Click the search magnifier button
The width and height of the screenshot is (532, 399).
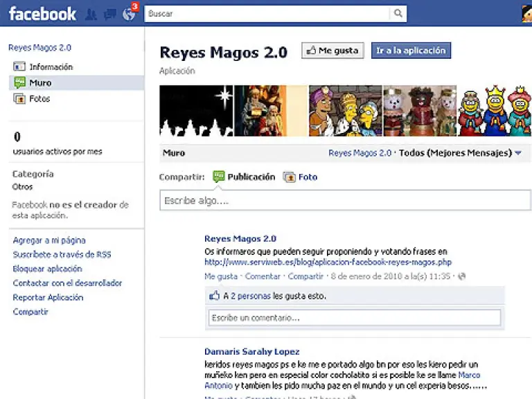click(x=398, y=14)
